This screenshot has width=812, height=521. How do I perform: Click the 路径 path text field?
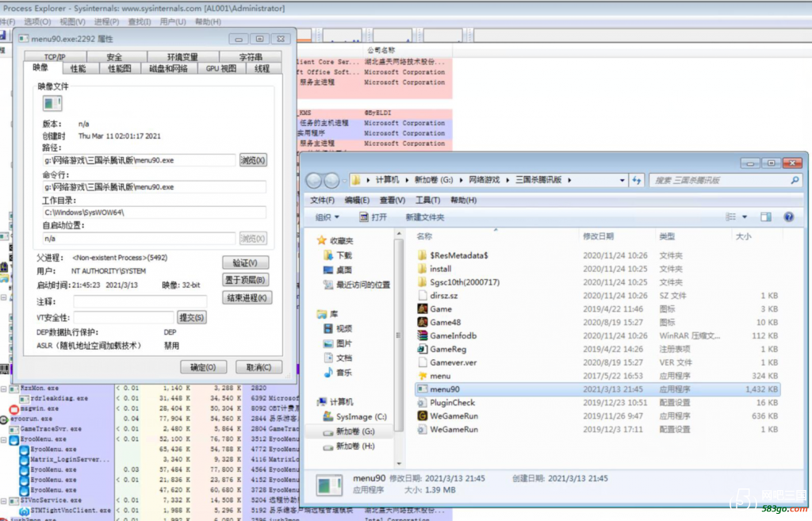point(139,160)
